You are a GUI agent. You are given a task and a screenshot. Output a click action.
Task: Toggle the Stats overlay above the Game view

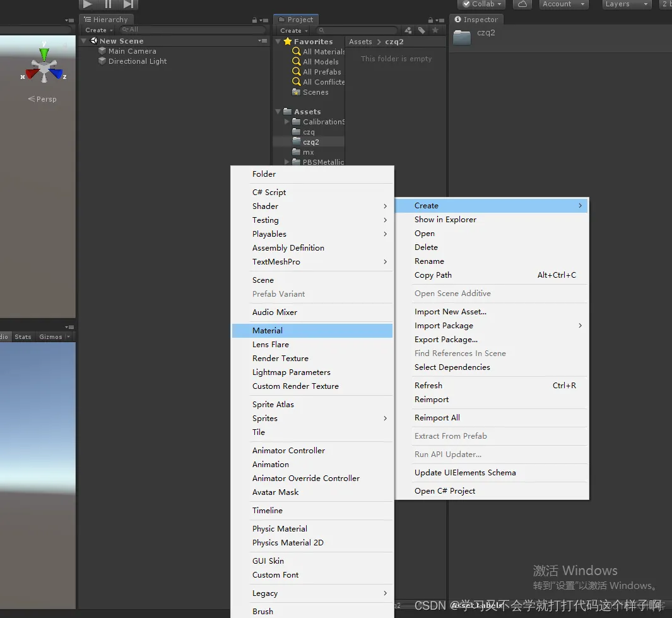coord(23,336)
